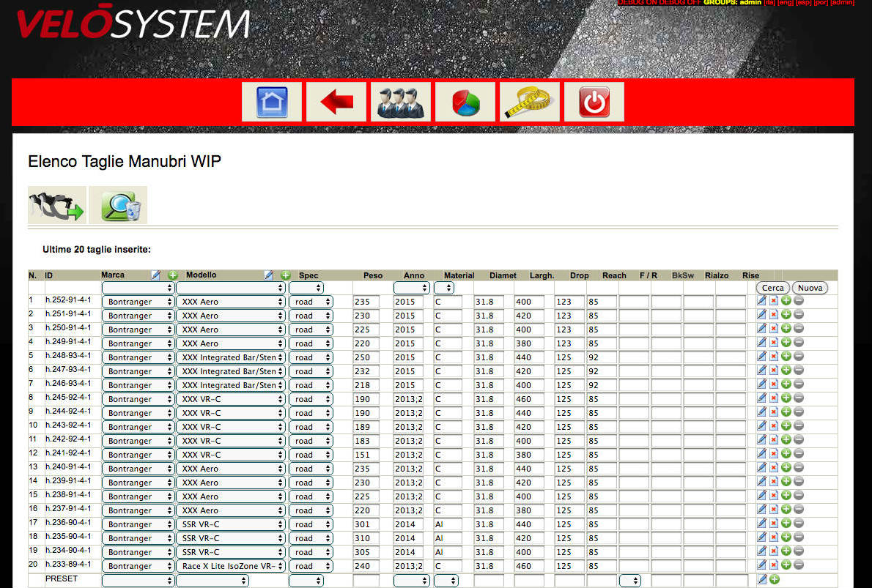872x588 pixels.
Task: Click the DEBUG OFF link
Action: point(680,3)
